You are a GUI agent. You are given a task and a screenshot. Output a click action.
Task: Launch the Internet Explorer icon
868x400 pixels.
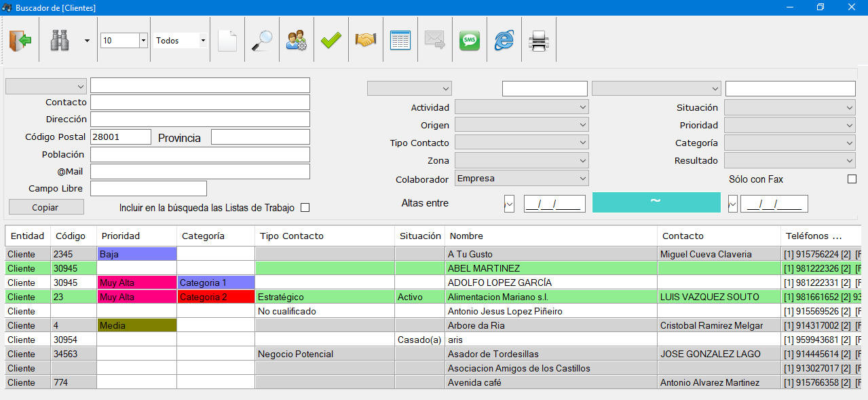point(504,41)
